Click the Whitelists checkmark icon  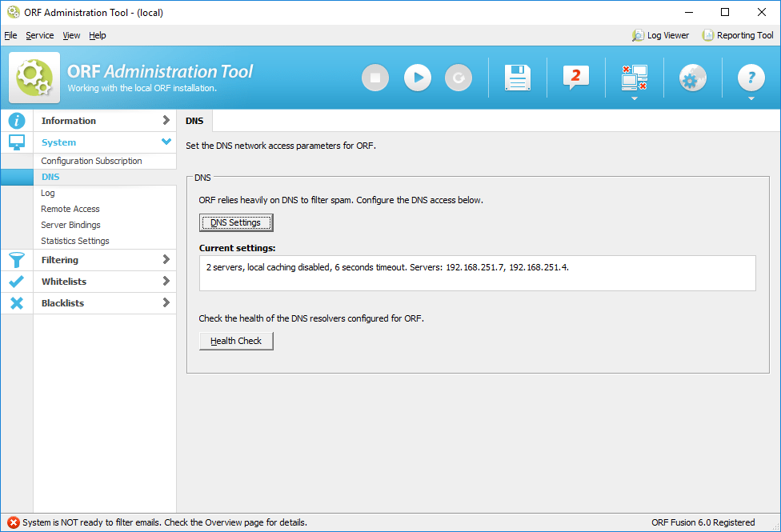click(17, 282)
